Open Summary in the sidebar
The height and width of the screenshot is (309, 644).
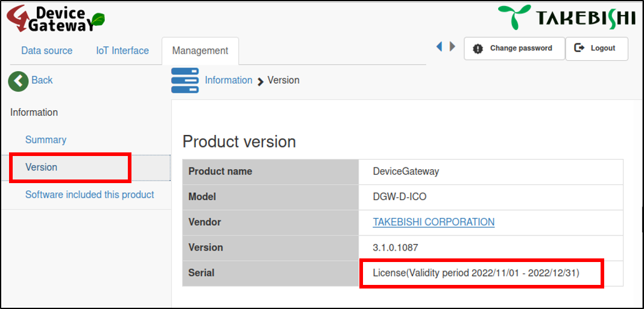coord(46,140)
